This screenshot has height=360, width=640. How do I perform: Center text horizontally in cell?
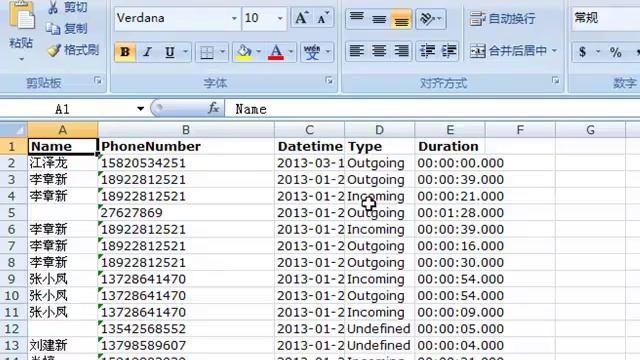[379, 51]
